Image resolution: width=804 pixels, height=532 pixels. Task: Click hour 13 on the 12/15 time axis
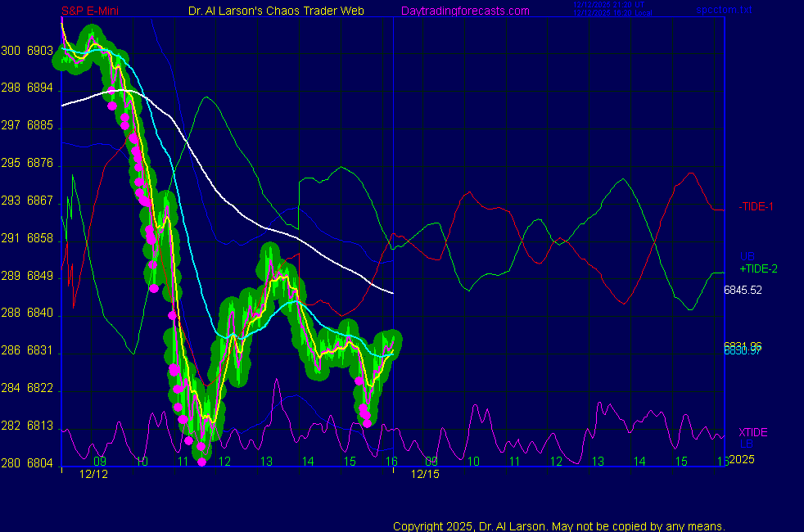597,462
